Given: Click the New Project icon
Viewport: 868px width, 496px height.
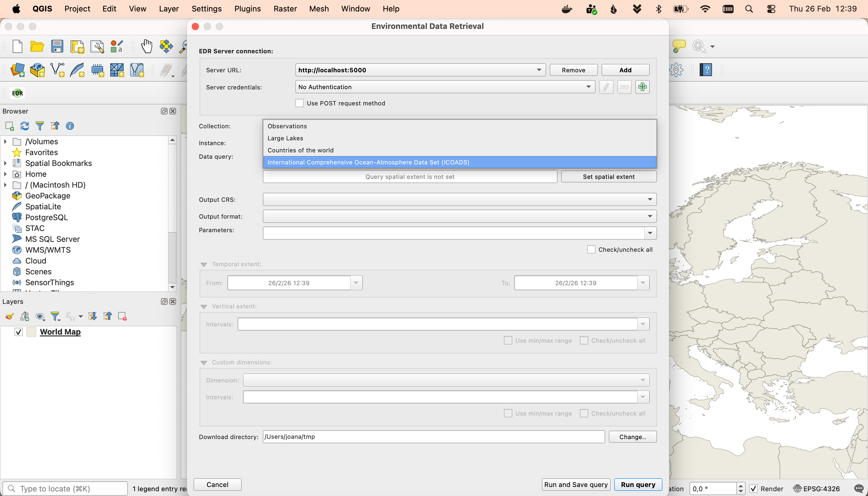Looking at the screenshot, I should (17, 46).
